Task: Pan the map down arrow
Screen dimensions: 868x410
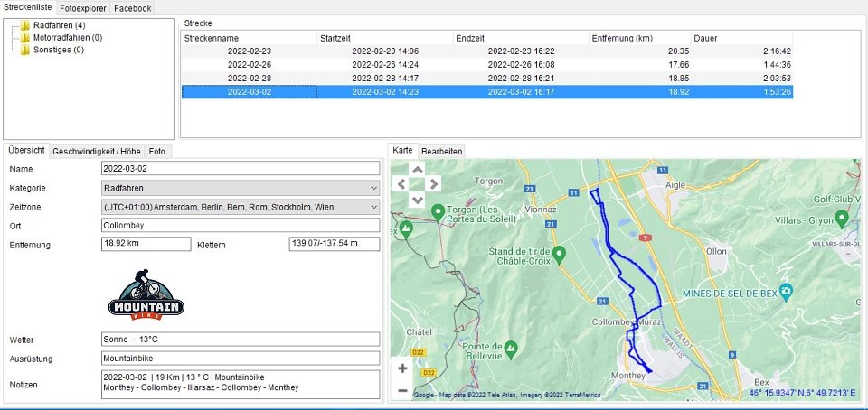Action: [x=418, y=200]
